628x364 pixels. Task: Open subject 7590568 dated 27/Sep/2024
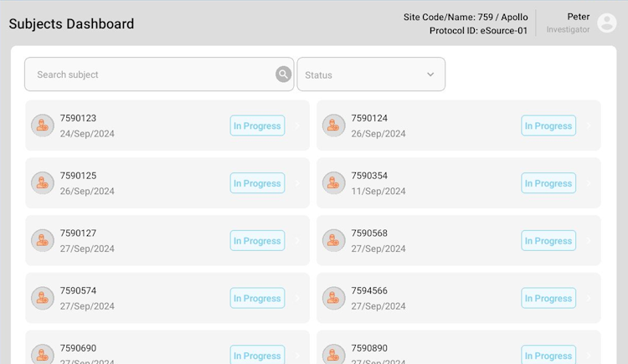point(459,241)
